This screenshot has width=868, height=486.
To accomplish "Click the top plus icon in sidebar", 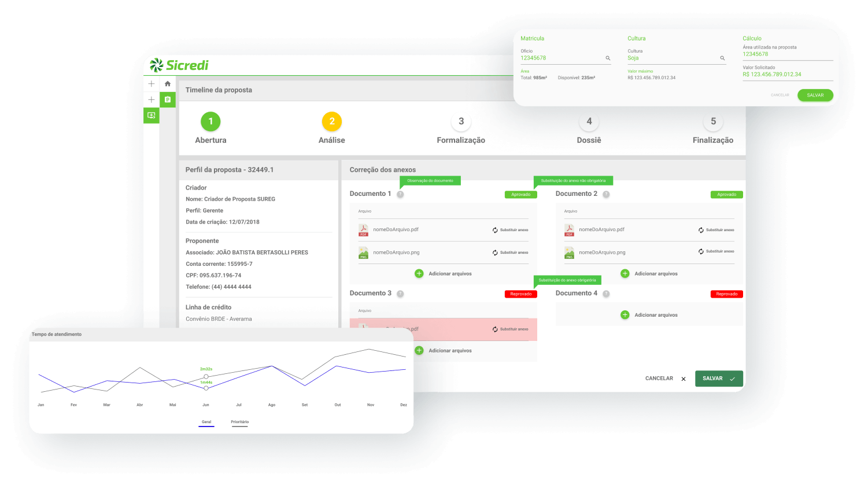I will pos(152,84).
